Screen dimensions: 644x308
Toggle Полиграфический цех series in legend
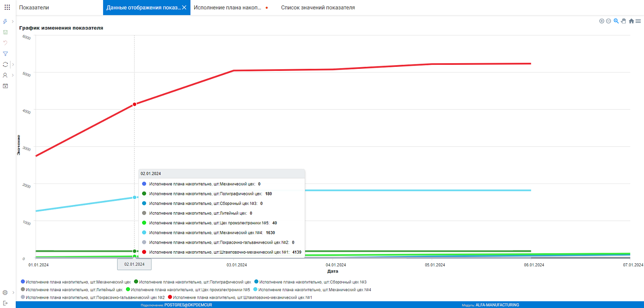click(192, 282)
